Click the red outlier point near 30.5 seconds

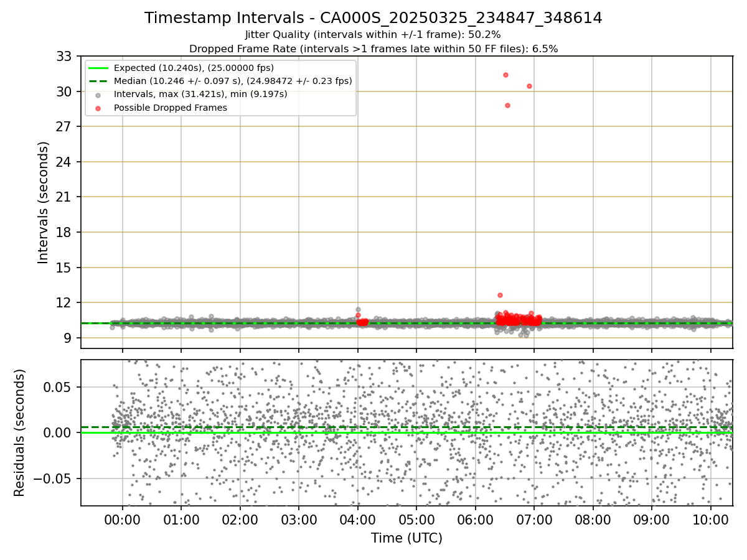click(529, 86)
